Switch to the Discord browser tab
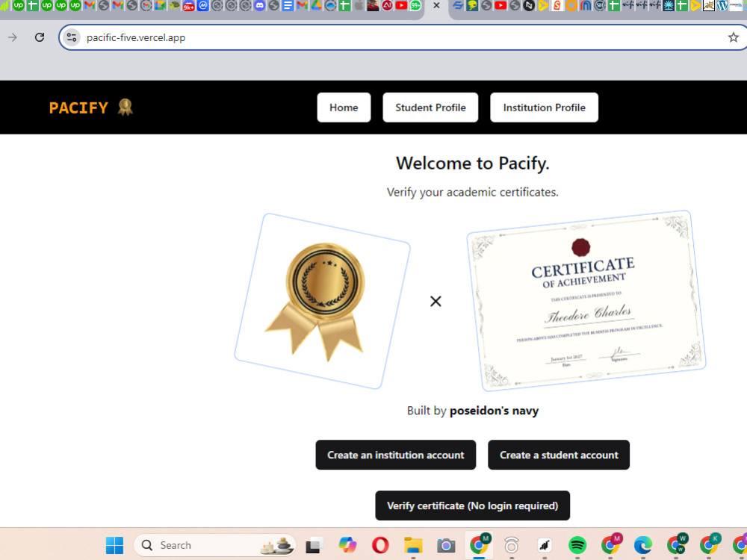The width and height of the screenshot is (747, 560). pyautogui.click(x=260, y=5)
